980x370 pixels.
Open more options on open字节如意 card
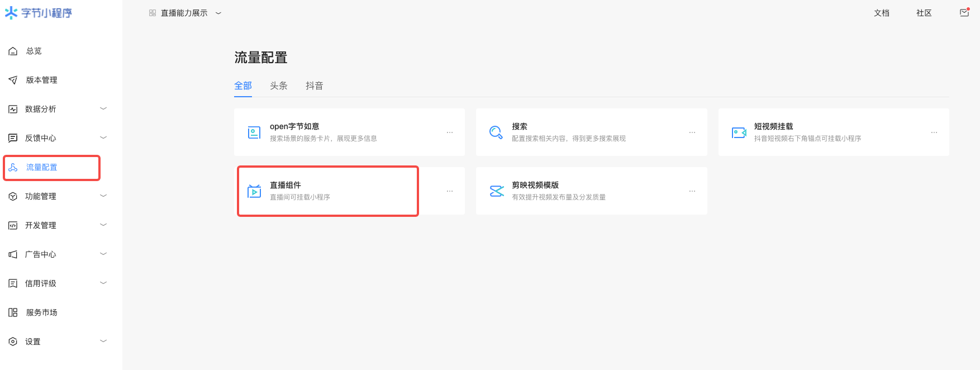point(450,132)
